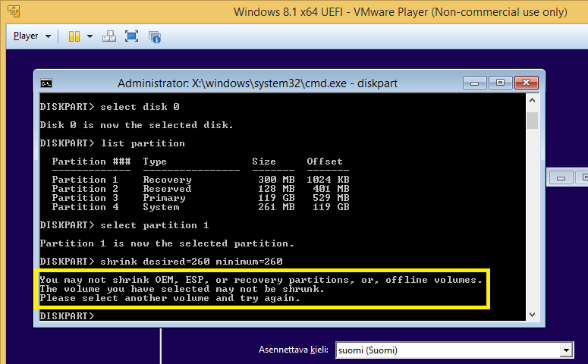588x364 pixels.
Task: Maximize the diskpart command prompt window
Action: (500, 82)
